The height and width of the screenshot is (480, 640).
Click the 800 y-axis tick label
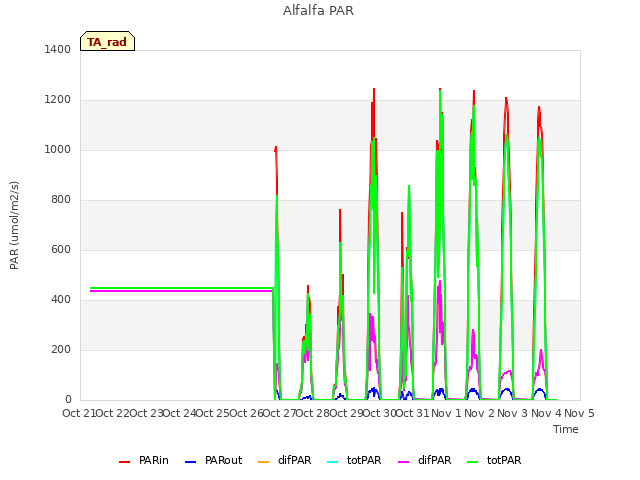click(x=61, y=200)
